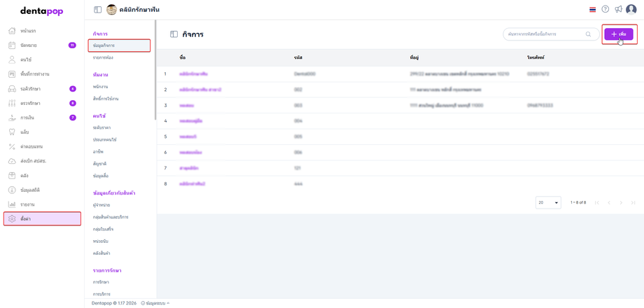This screenshot has height=308, width=644.
Task: Click the dentapop logo
Action: pyautogui.click(x=42, y=11)
